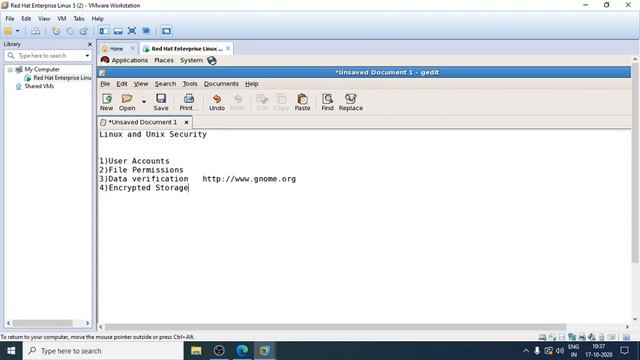The height and width of the screenshot is (360, 640).
Task: Select Red Hat Enterprise Linux in Library tree
Action: tap(58, 78)
